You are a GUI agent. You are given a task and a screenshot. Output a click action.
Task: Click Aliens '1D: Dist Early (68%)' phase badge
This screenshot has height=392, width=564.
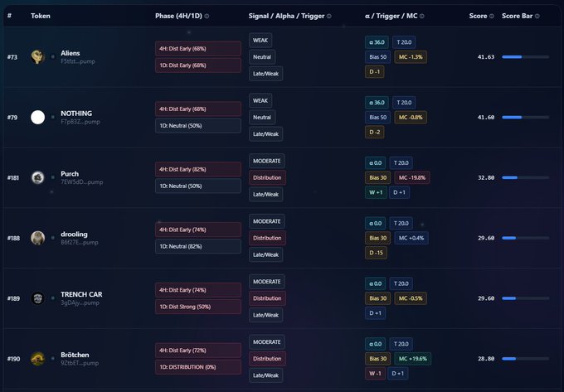(198, 65)
